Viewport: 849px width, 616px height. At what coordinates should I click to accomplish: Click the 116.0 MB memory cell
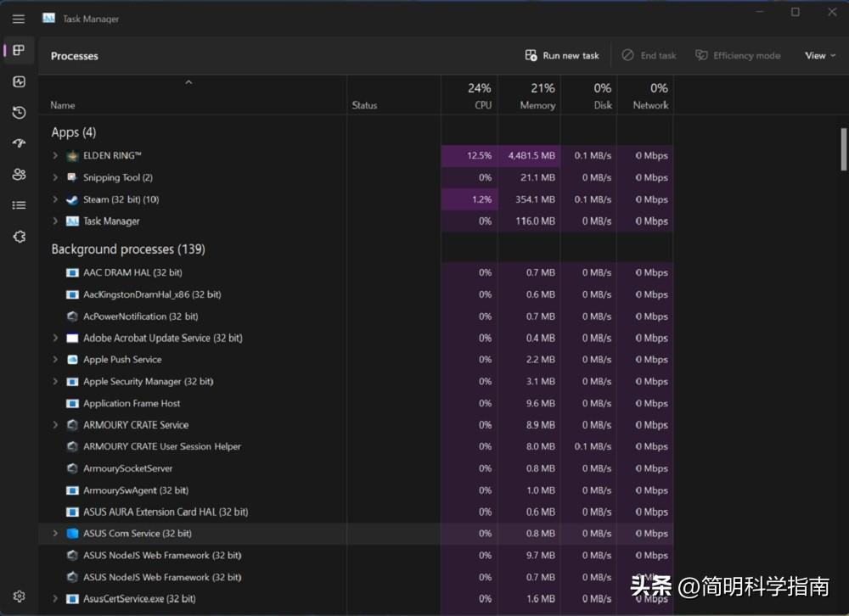tap(529, 221)
